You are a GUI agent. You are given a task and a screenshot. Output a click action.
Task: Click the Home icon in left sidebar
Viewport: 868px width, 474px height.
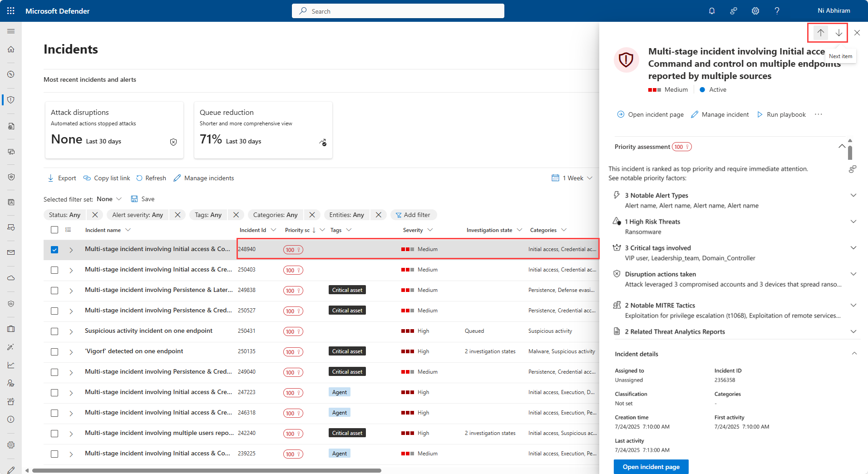point(11,49)
